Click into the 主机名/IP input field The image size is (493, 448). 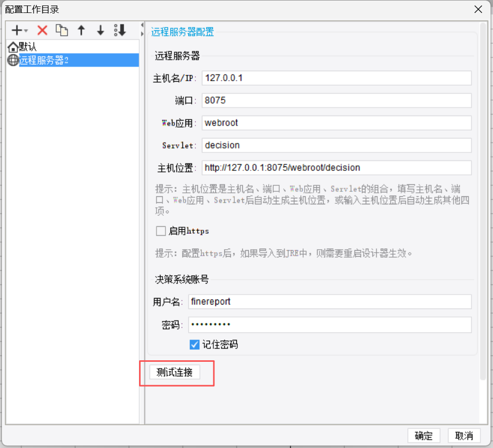pos(336,78)
